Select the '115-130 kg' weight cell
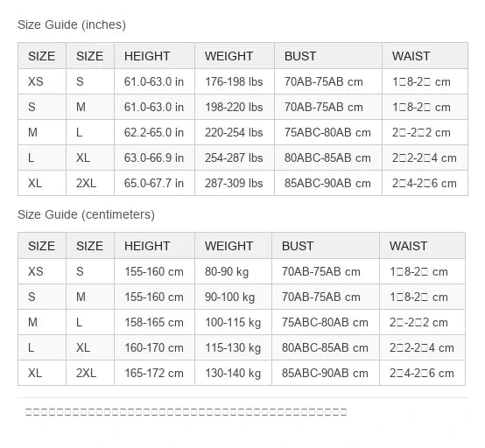Viewport: 485px width, 448px height. 233,347
